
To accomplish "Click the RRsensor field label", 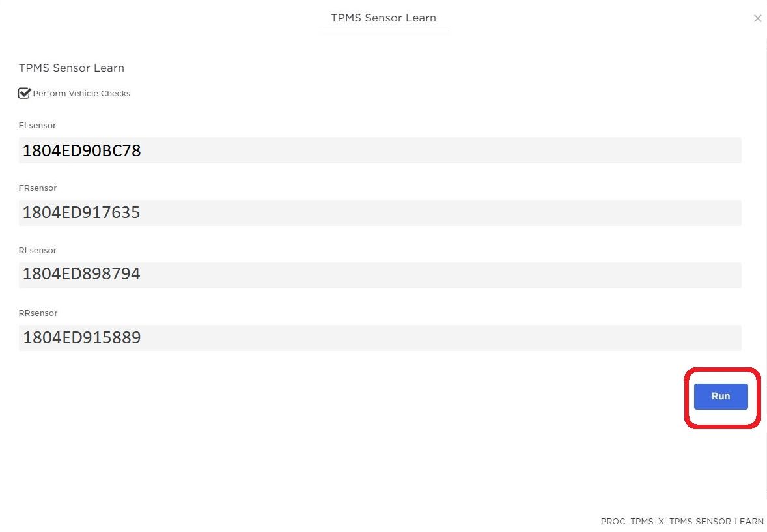I will (x=38, y=313).
